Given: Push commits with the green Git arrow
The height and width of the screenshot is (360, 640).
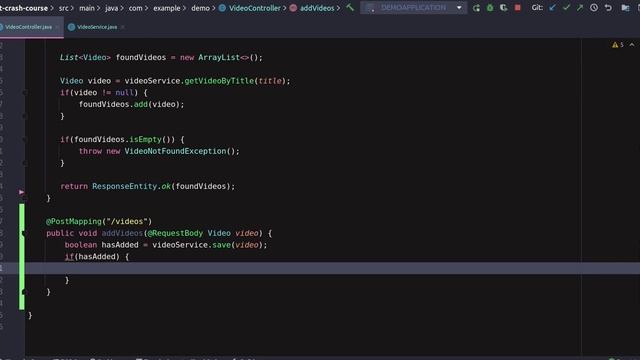Looking at the screenshot, I should click(x=580, y=8).
